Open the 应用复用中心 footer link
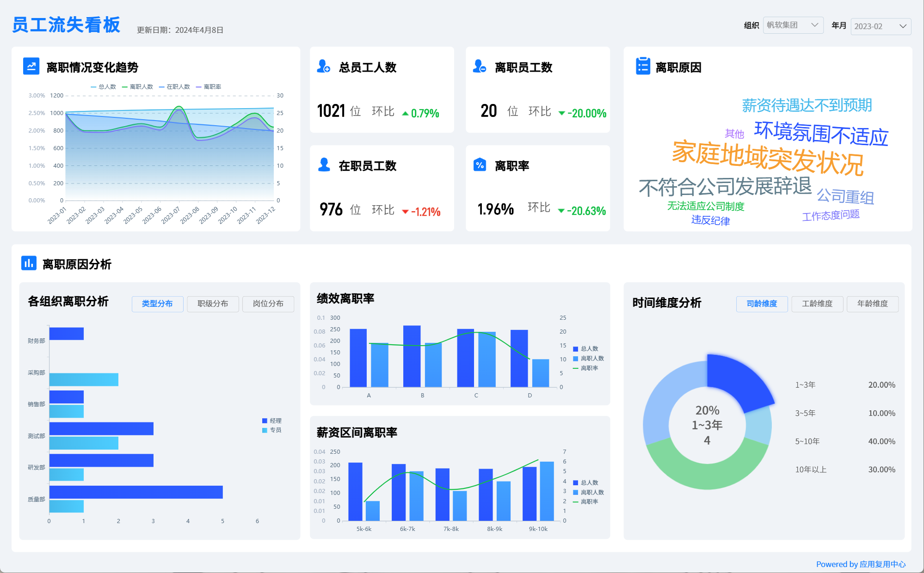Image resolution: width=924 pixels, height=573 pixels. [882, 564]
